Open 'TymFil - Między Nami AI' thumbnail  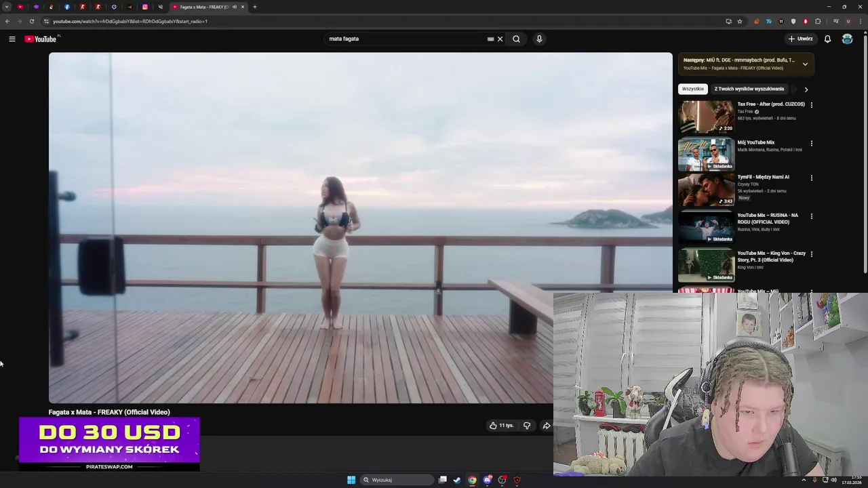(x=706, y=190)
